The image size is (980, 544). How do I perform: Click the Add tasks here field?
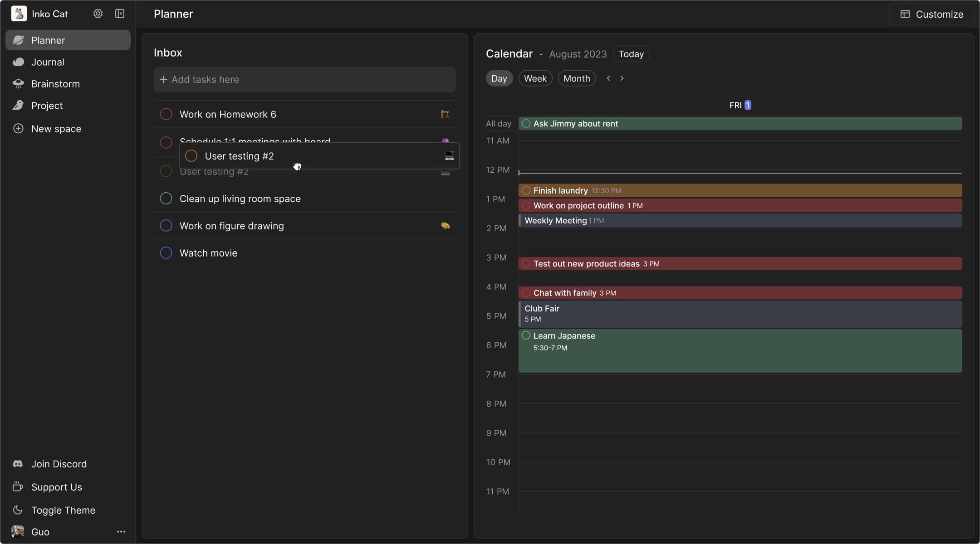click(x=304, y=79)
